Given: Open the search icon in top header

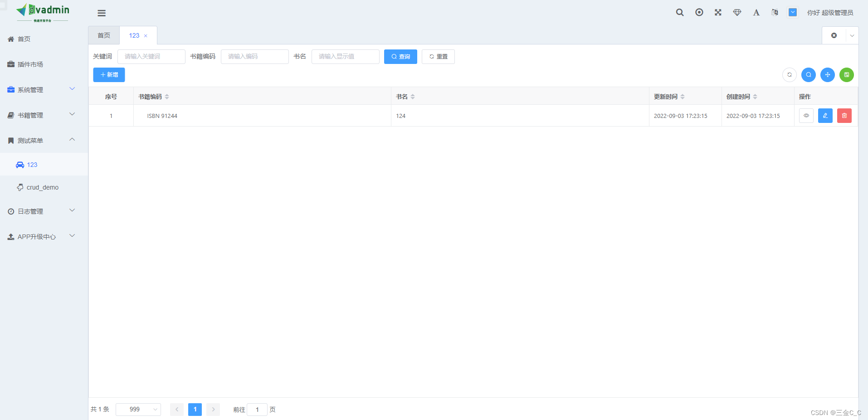Looking at the screenshot, I should [x=680, y=12].
